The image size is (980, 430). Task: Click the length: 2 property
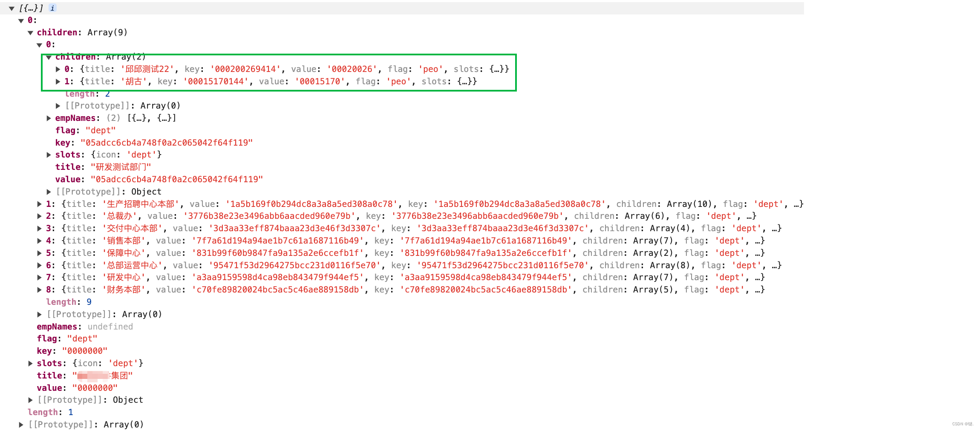coord(87,94)
